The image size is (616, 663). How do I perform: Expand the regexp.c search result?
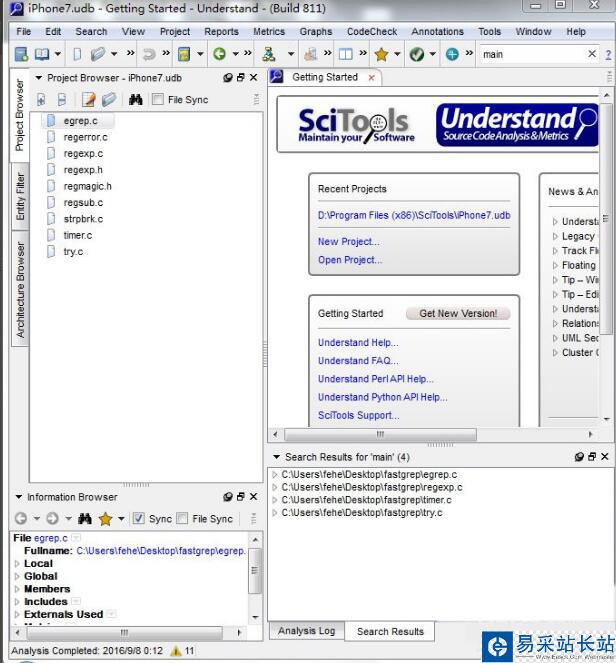tap(274, 488)
